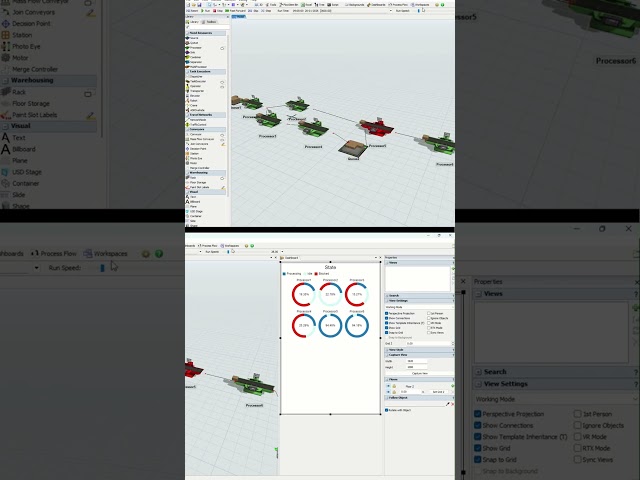Viewport: 640px width, 480px height.
Task: Toggle enlarged dimmed Show Connections checkbox
Action: tap(478, 425)
